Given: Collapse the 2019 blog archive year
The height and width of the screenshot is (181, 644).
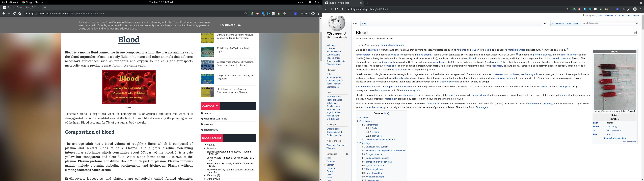Looking at the screenshot, I should [x=202, y=145].
